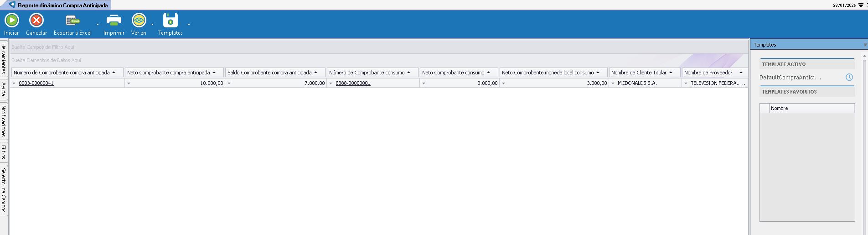Viewport: 868px width, 235px height.
Task: Click the Iniciar play icon
Action: tap(12, 21)
